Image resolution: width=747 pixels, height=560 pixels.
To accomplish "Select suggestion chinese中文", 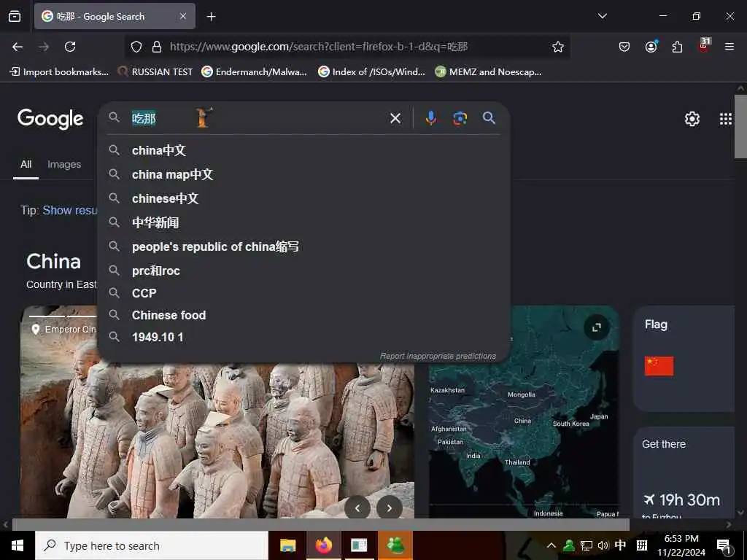I will (303, 198).
